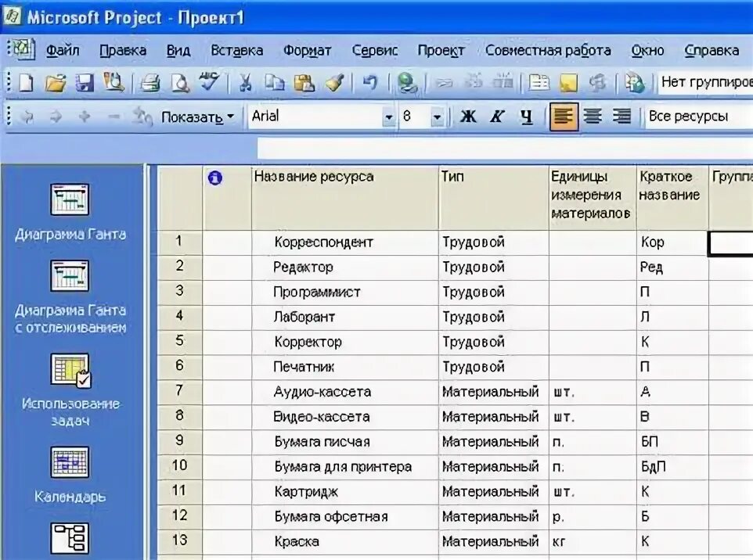The height and width of the screenshot is (560, 753).
Task: Click the New document icon
Action: click(26, 83)
